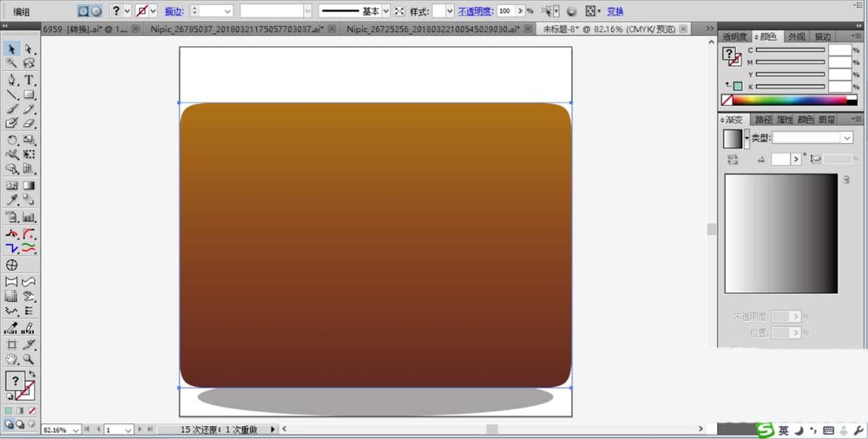Select the Type tool

coord(30,80)
